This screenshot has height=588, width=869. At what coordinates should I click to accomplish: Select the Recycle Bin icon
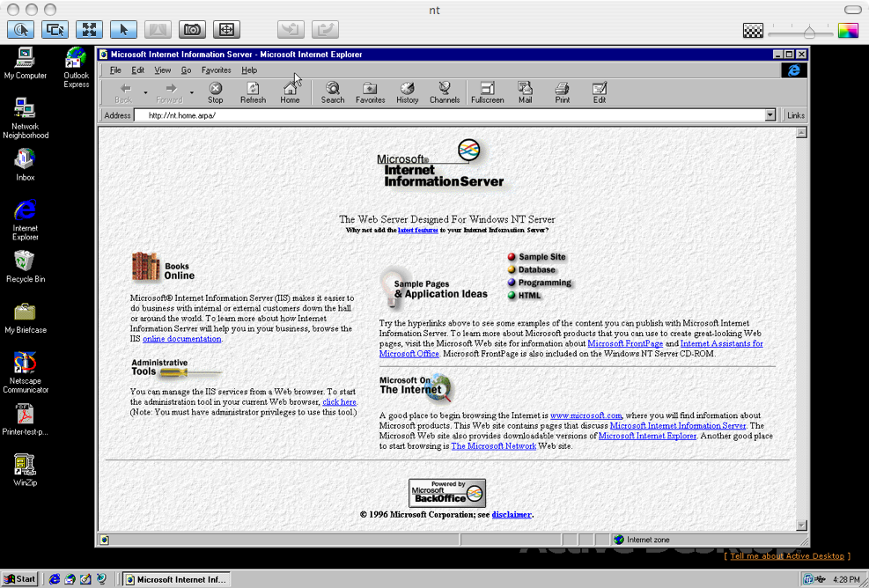coord(25,267)
